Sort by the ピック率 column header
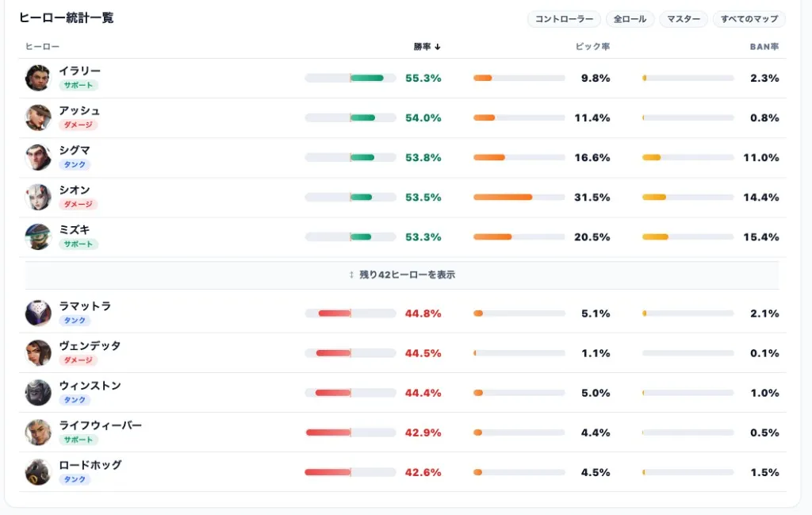 [592, 47]
